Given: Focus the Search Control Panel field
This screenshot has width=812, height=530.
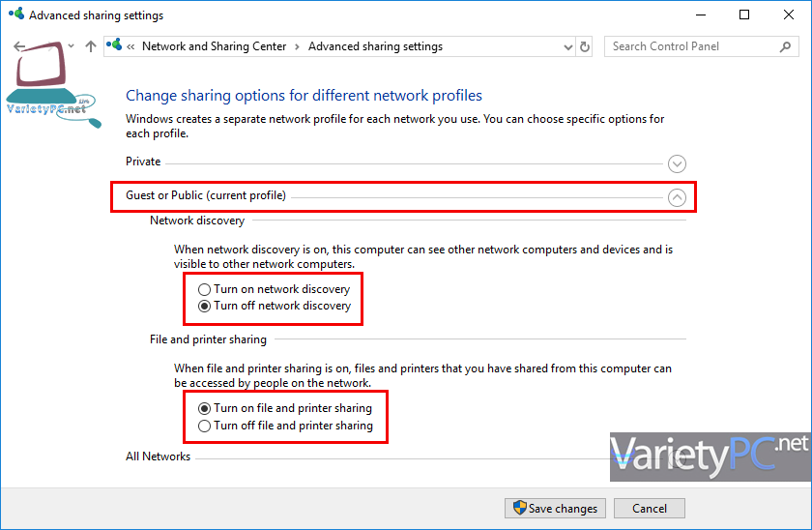Looking at the screenshot, I should pos(694,46).
